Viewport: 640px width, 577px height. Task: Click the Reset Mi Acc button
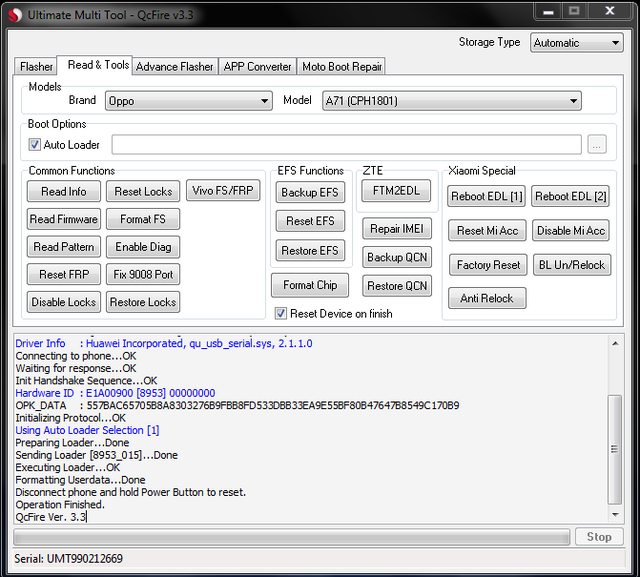487,231
